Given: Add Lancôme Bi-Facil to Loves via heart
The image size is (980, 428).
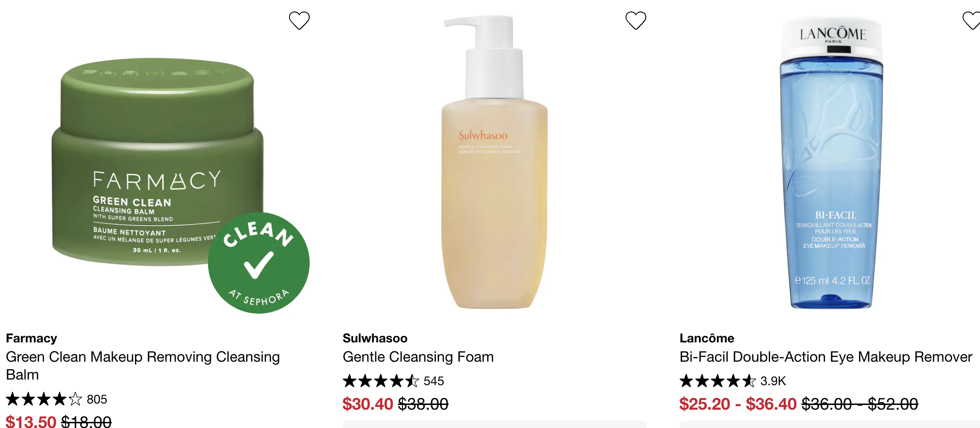Looking at the screenshot, I should click(972, 21).
